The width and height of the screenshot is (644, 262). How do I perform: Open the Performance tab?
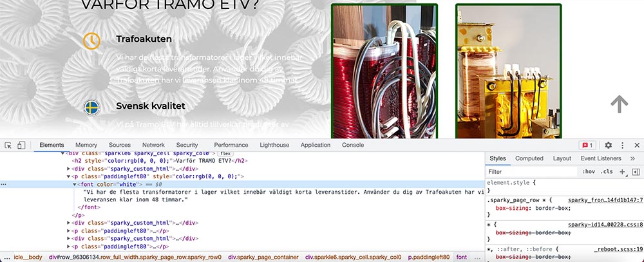pos(231,145)
